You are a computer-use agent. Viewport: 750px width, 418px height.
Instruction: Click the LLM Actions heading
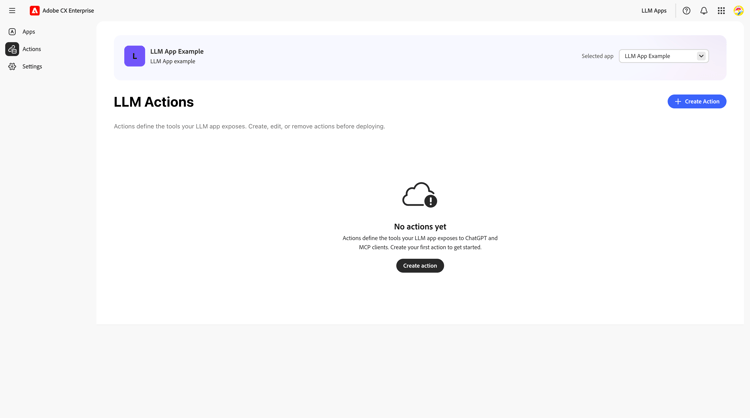[154, 102]
